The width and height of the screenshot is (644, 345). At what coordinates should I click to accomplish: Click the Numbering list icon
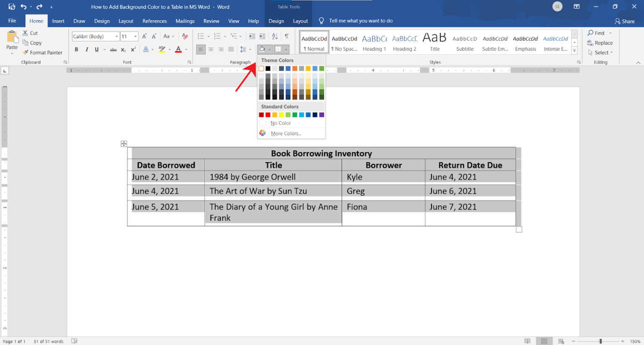[217, 36]
